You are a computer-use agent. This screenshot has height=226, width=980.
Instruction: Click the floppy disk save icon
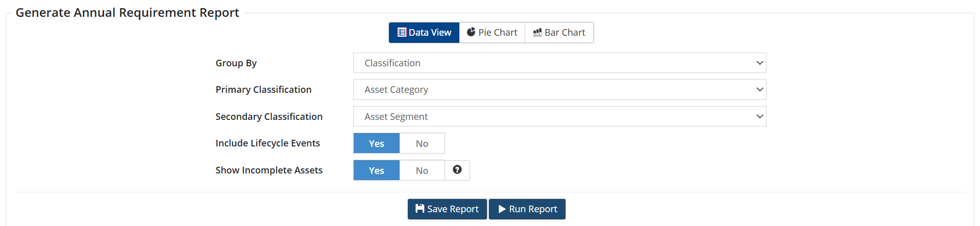point(420,209)
